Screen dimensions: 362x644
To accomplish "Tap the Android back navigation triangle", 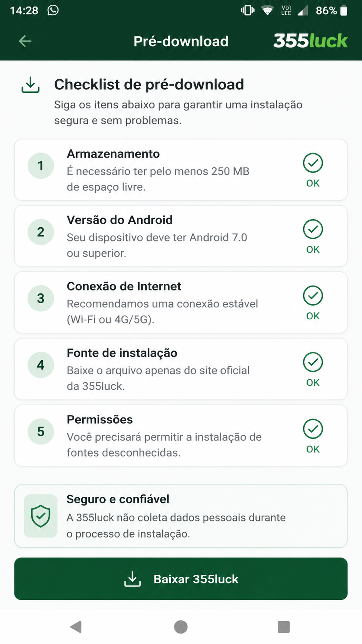I will pos(76,627).
